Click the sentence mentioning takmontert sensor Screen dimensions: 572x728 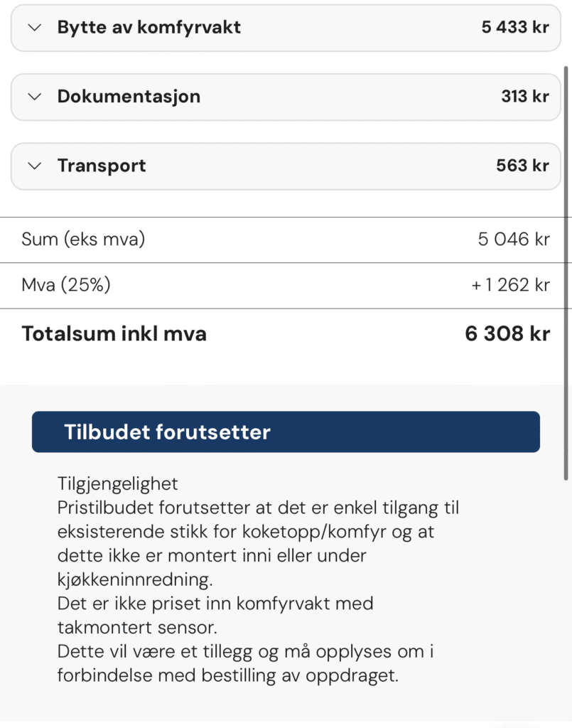pyautogui.click(x=215, y=615)
